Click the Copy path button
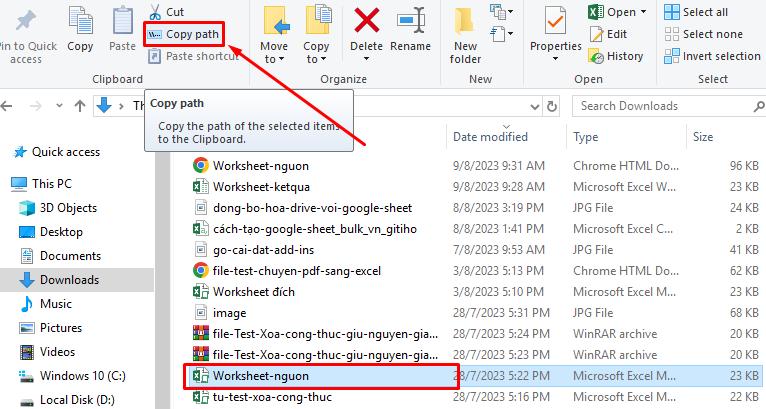 [184, 34]
